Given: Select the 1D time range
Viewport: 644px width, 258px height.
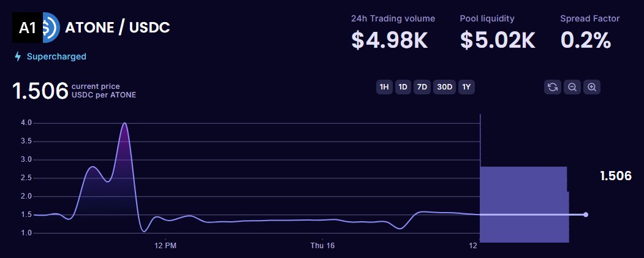Looking at the screenshot, I should [403, 87].
